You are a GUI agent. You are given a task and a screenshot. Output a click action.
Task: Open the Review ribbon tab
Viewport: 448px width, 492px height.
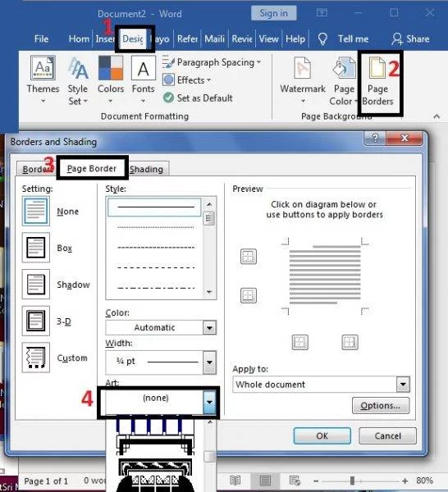(242, 39)
